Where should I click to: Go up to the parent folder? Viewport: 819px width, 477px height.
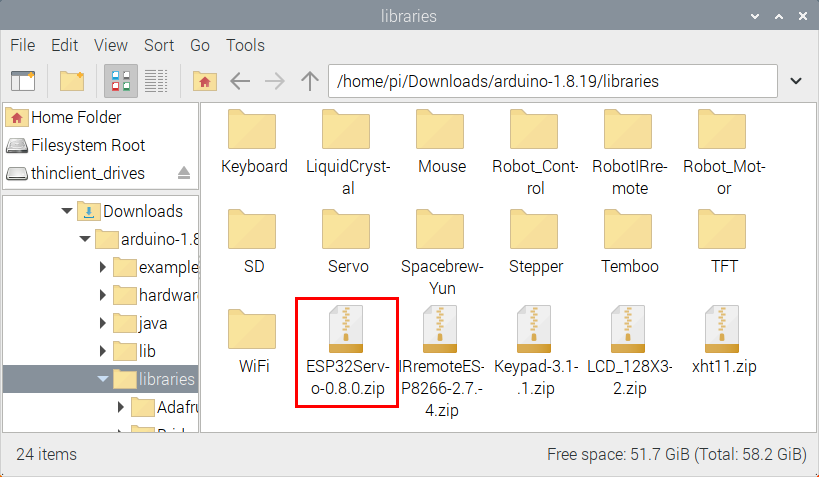click(x=310, y=81)
